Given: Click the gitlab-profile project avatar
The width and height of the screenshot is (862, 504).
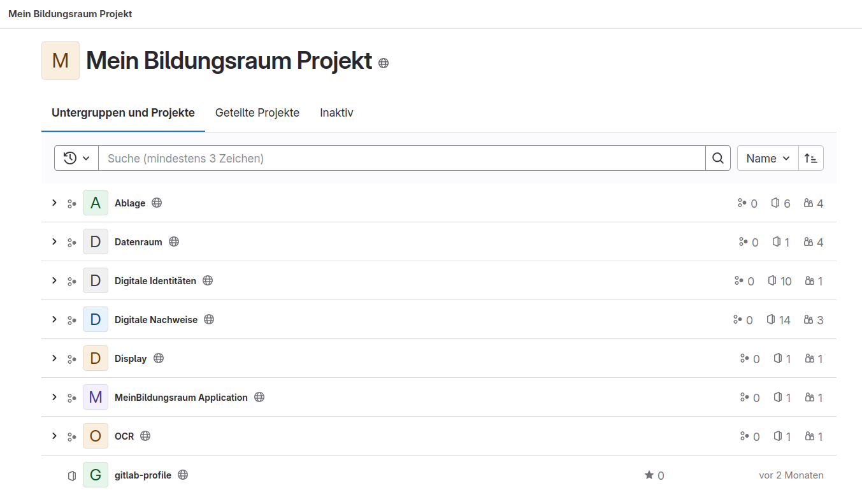Looking at the screenshot, I should point(96,475).
